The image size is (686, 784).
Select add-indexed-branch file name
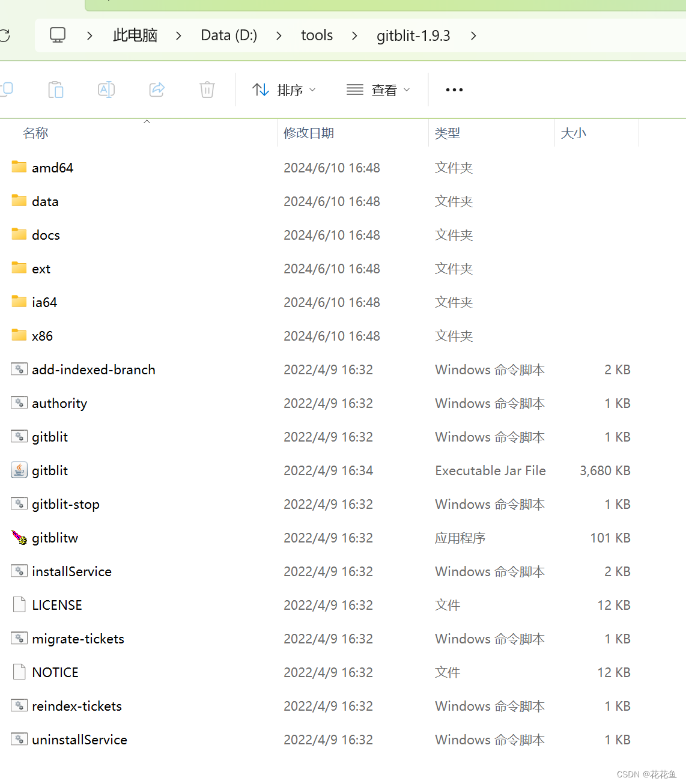pos(94,369)
